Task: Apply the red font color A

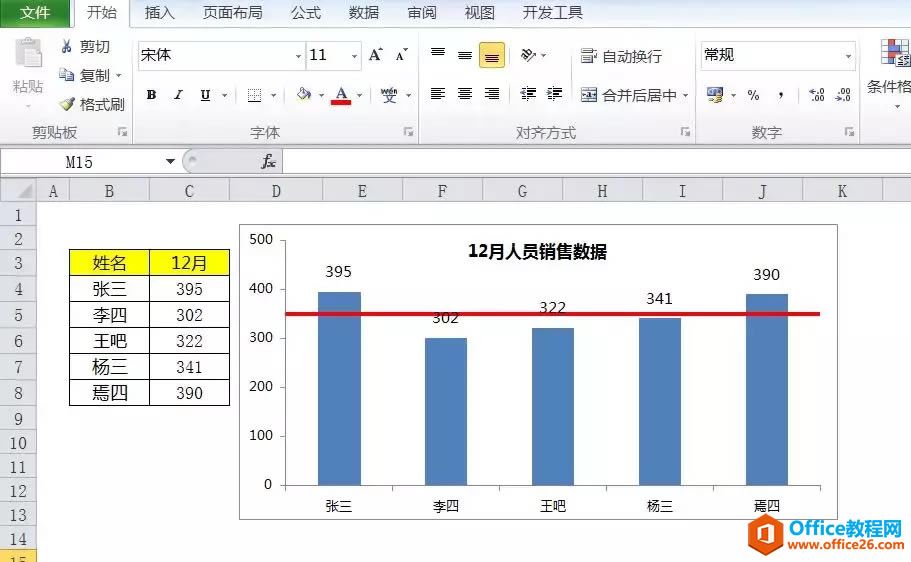Action: pos(341,95)
